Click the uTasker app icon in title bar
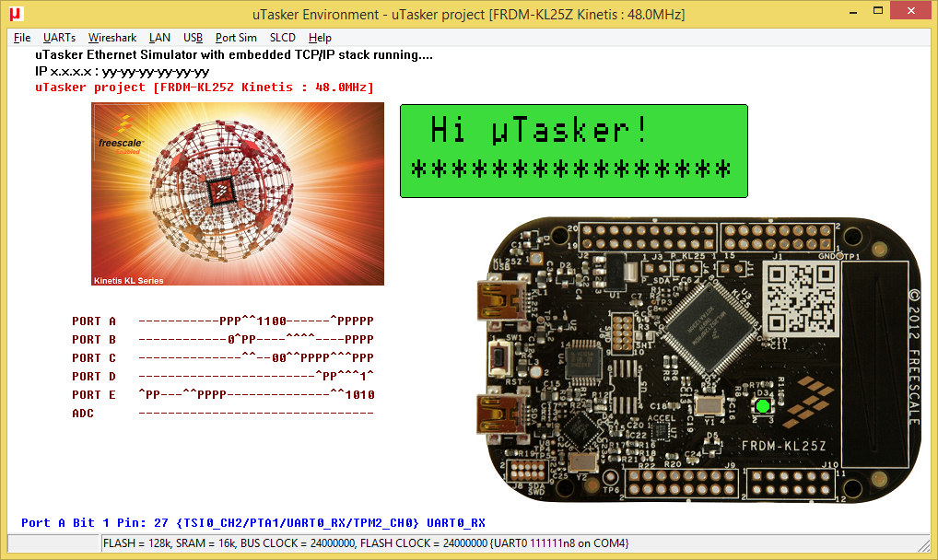Viewport: 938px width, 560px height. [15, 14]
